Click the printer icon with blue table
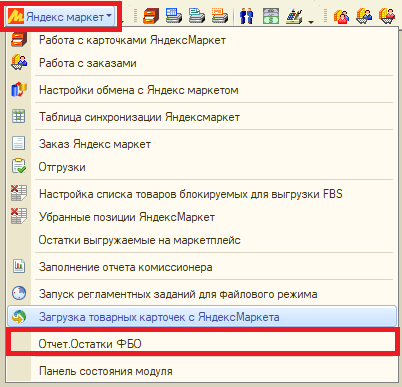 tap(174, 16)
